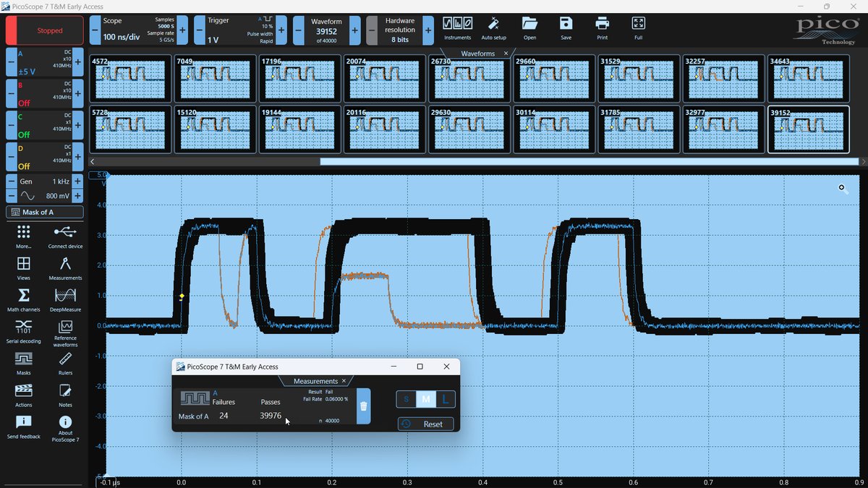Toggle channel C Off setting
Viewport: 868px width, 488px height.
(45, 126)
